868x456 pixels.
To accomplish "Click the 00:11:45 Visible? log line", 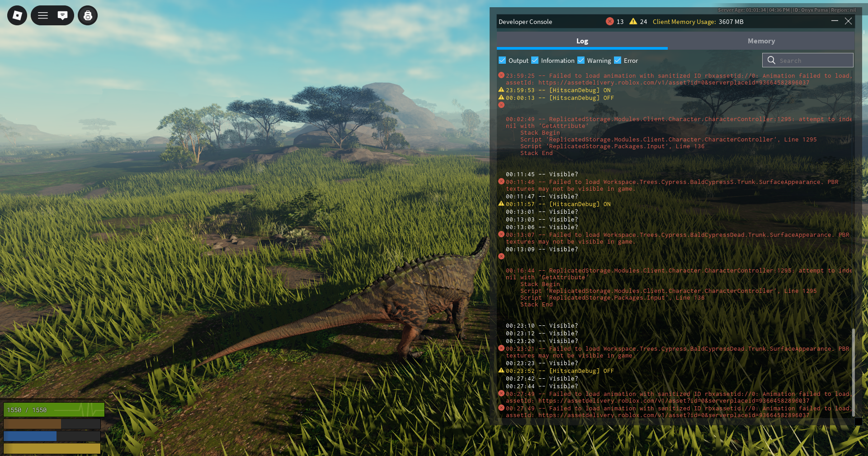I will [x=542, y=174].
